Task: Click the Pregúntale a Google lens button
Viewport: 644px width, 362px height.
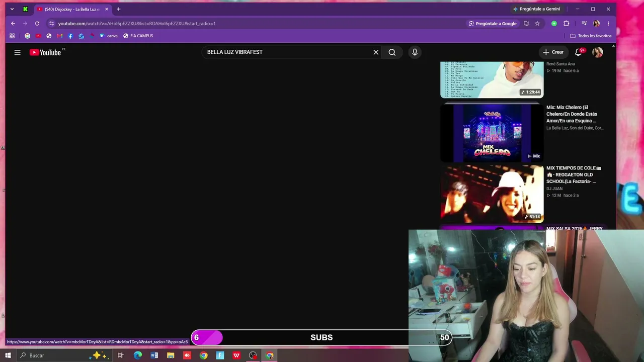Action: pyautogui.click(x=493, y=24)
